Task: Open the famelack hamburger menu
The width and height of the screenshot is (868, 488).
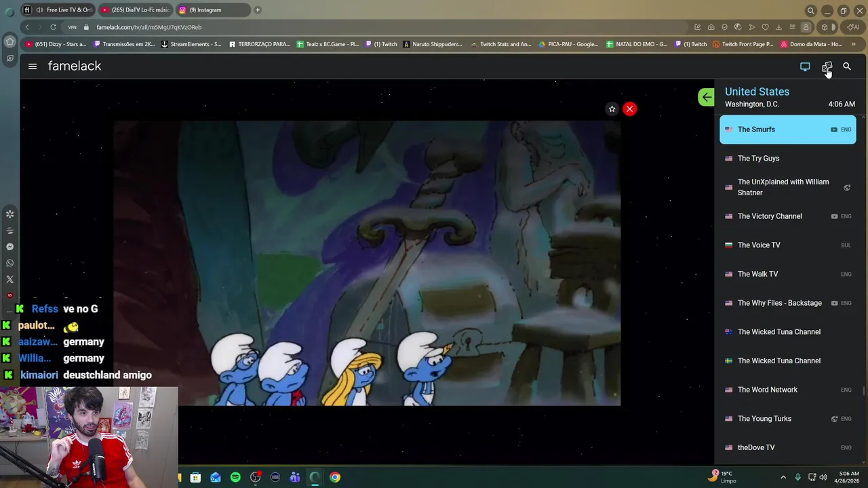Action: [x=33, y=66]
